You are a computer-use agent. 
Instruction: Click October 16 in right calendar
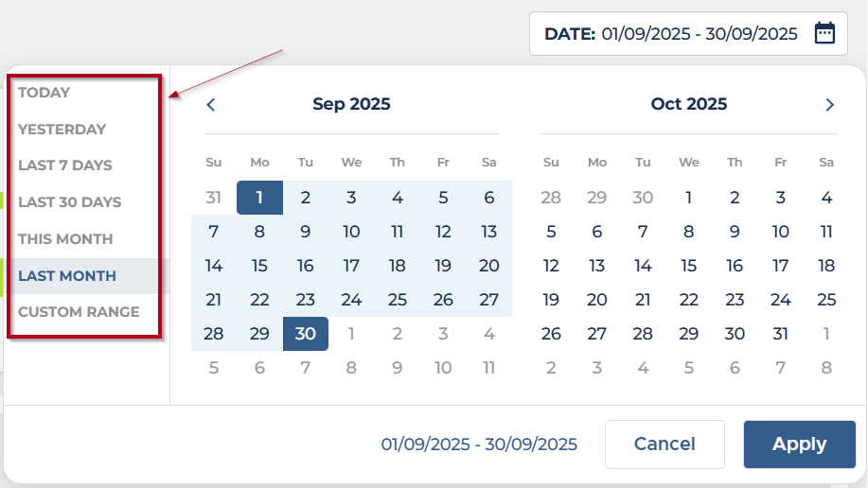[735, 266]
